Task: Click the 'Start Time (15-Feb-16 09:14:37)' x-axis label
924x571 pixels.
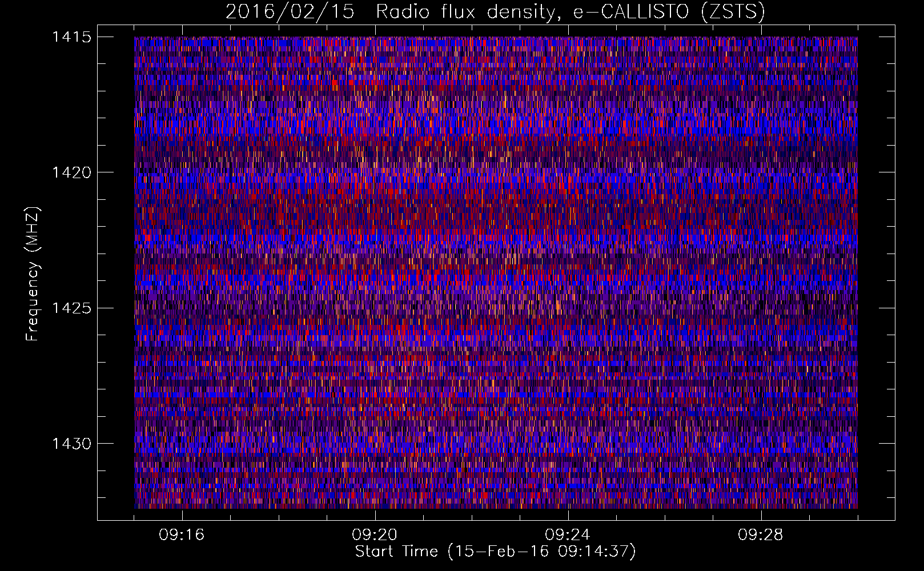Action: coord(495,552)
